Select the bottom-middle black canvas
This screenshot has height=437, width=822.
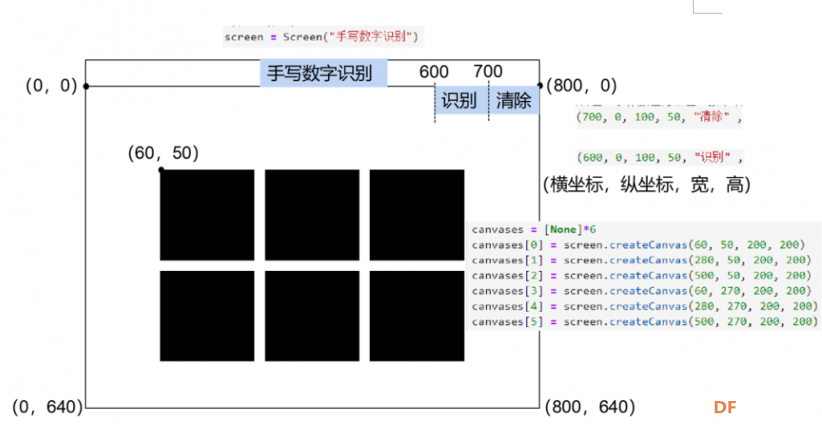[312, 316]
